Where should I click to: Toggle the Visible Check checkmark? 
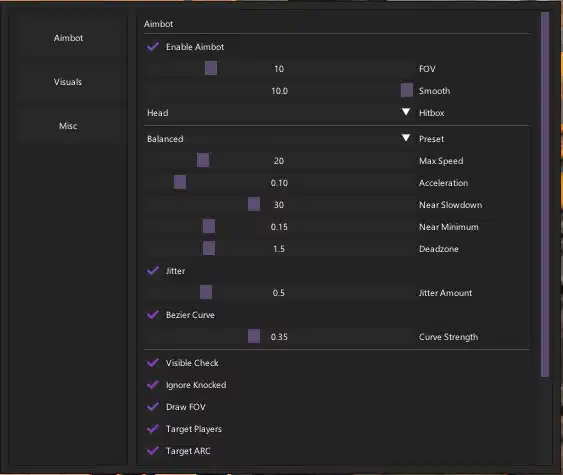coord(153,363)
